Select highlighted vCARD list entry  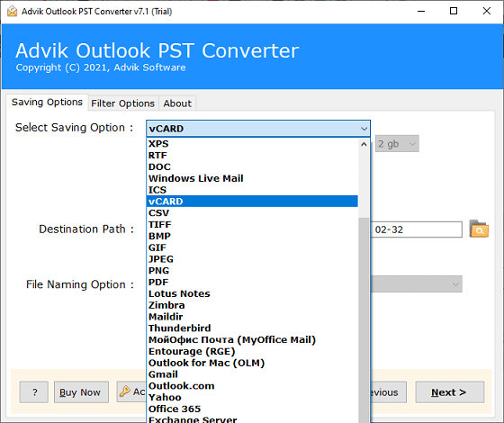pos(252,202)
